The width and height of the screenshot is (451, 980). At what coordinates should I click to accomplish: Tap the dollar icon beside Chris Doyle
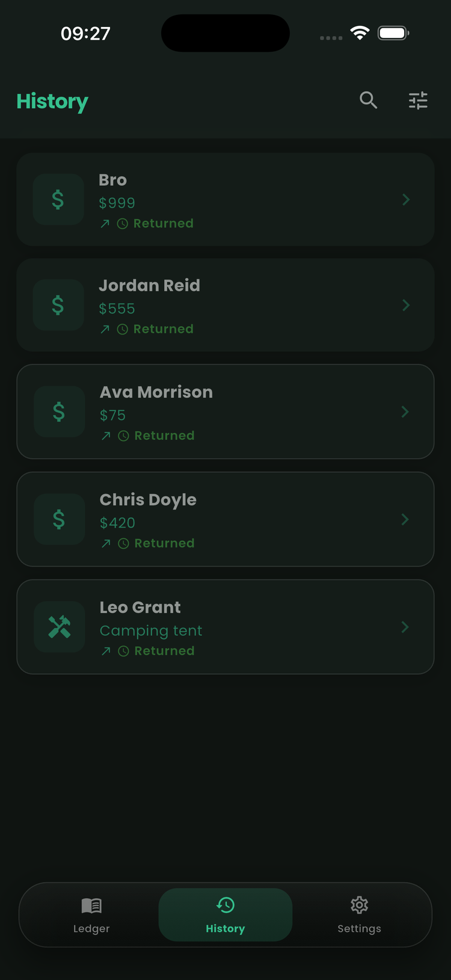[59, 519]
